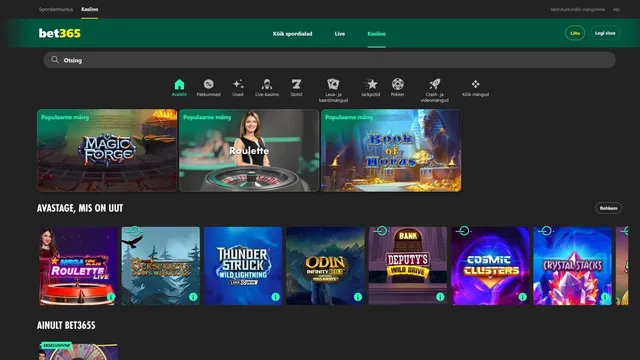Viewport: 640px width, 360px height.
Task: Select the Kõik mängud icon
Action: [x=476, y=84]
